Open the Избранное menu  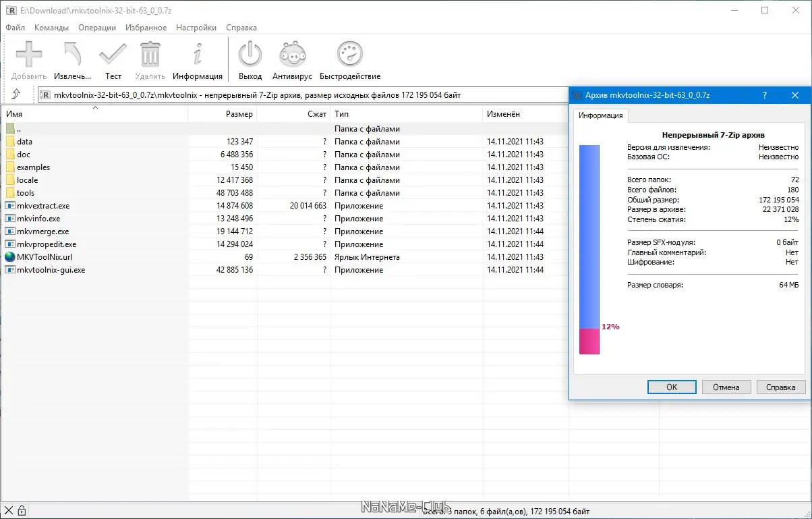[x=146, y=28]
